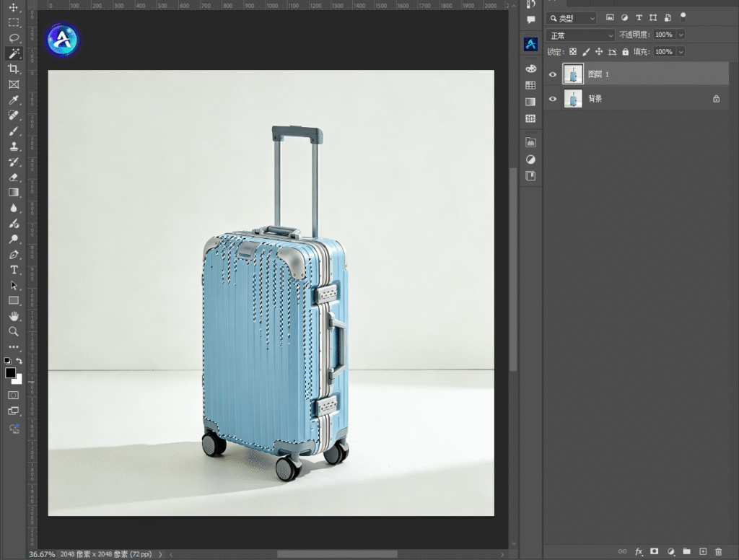Expand the 不透明度 opacity dropdown arrow
The width and height of the screenshot is (739, 560).
(681, 35)
